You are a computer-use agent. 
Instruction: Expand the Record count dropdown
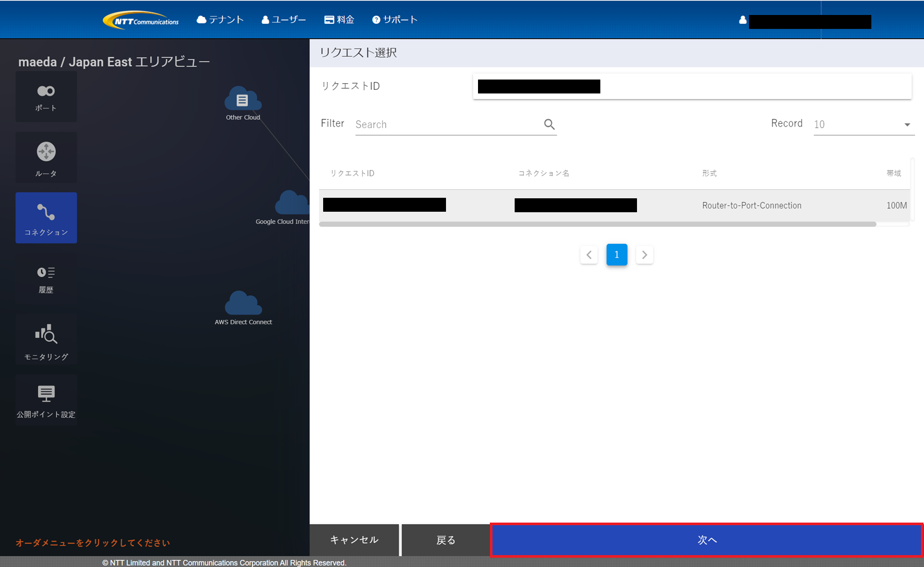pos(863,124)
